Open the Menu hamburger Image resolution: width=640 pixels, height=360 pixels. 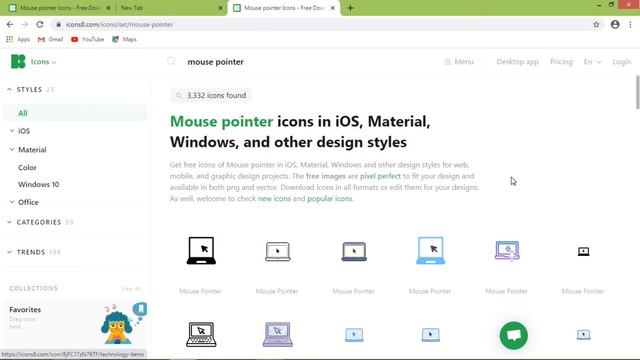pyautogui.click(x=459, y=62)
